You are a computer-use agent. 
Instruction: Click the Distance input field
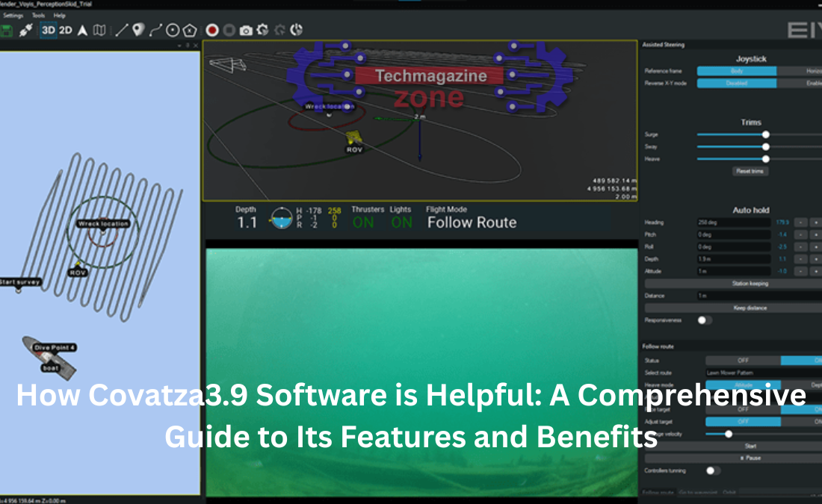point(759,296)
